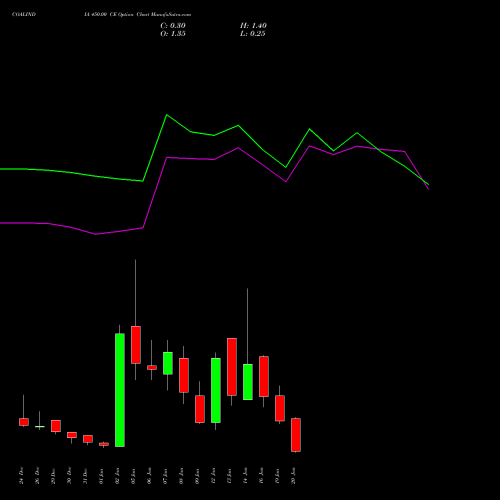The image size is (500, 500).
Task: Click the red candle above 05 Jan
Action: coord(136,345)
